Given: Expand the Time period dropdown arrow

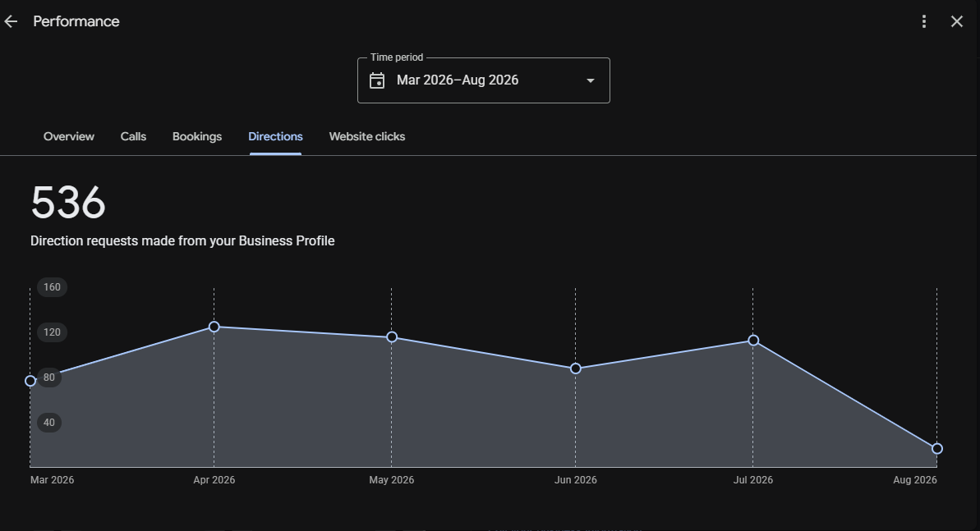Looking at the screenshot, I should (x=590, y=80).
